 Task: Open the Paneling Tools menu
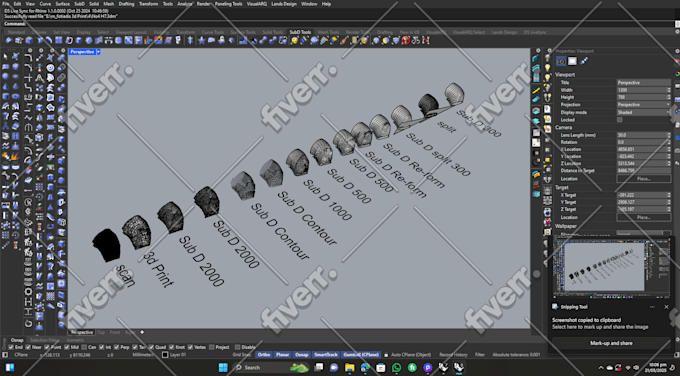click(x=229, y=4)
